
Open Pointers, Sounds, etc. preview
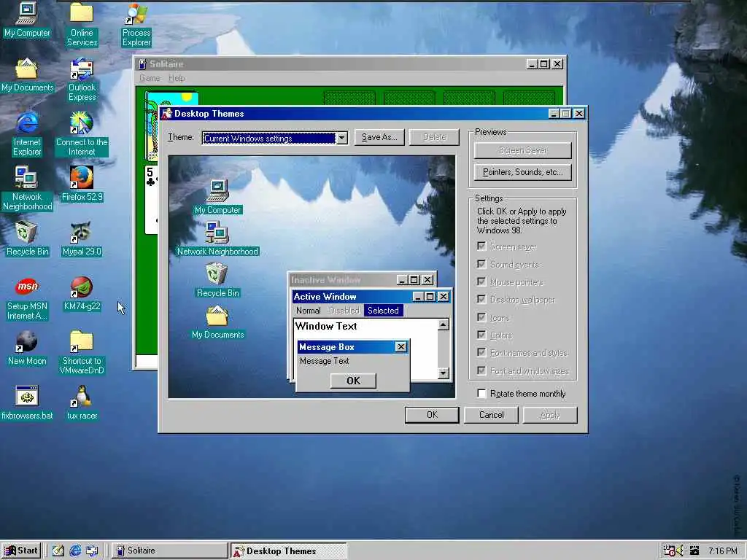point(523,172)
